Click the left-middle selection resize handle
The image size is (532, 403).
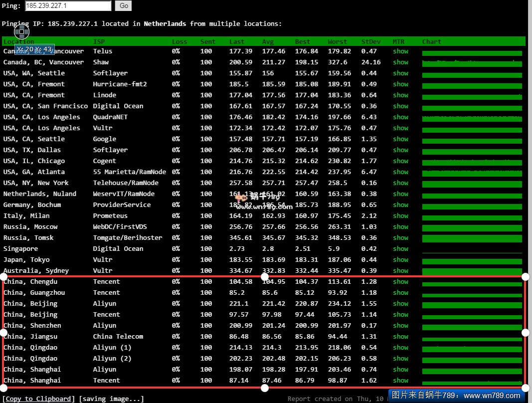3,332
